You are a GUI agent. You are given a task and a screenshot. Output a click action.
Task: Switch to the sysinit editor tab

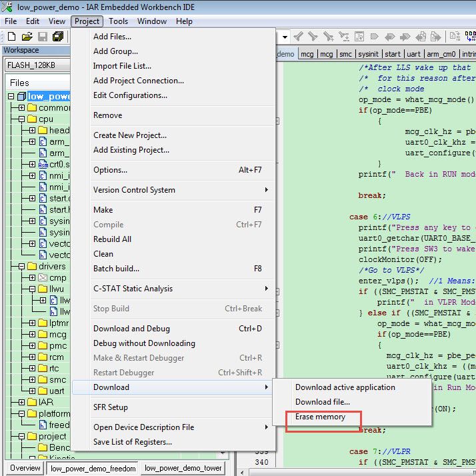coord(368,54)
